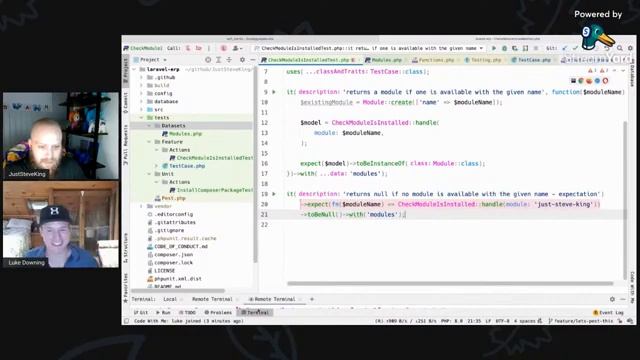Click run gutter arrow on line 19
The image size is (640, 360).
274,194
